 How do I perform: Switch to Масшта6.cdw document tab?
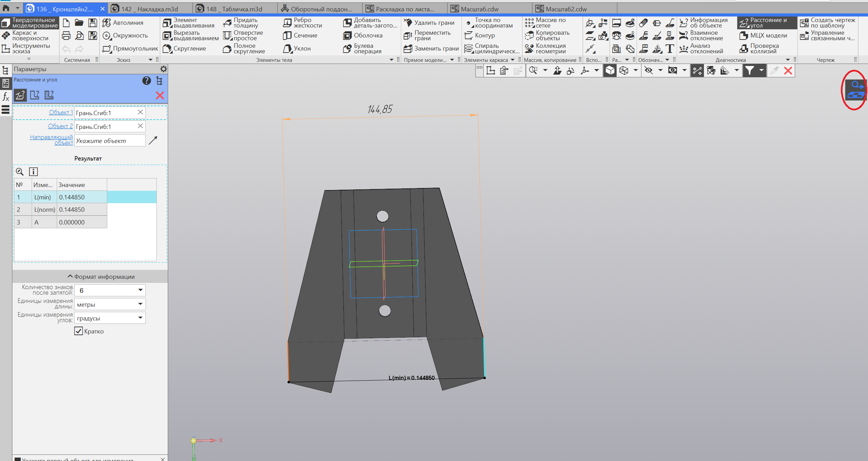479,9
